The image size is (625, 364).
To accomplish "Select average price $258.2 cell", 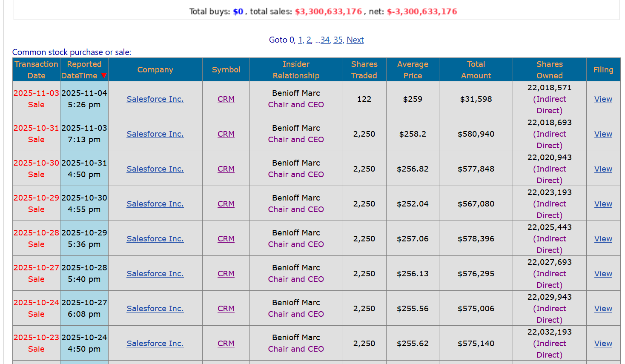I will point(413,134).
